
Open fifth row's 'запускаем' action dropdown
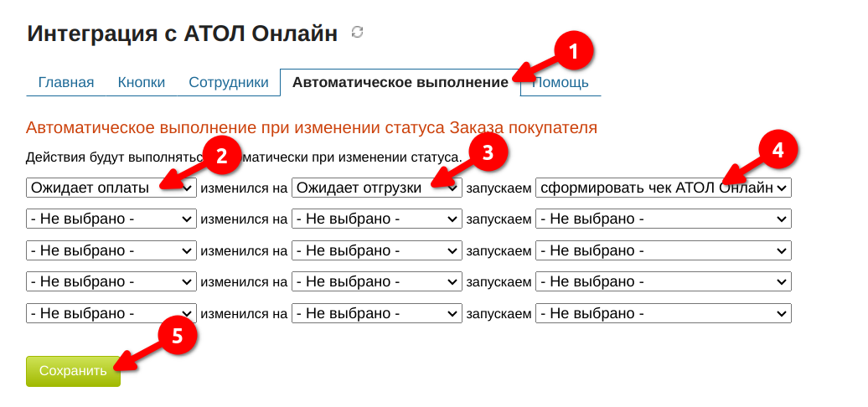(x=664, y=313)
